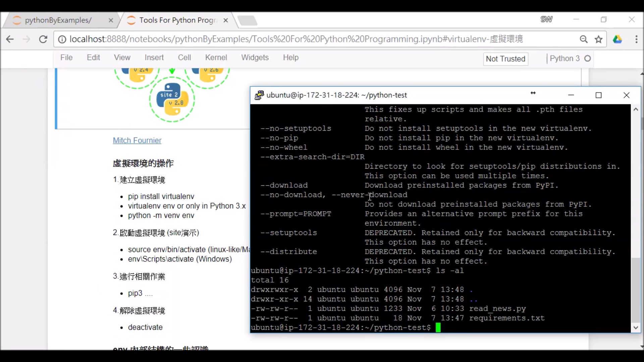Open the Google Drive extension icon
Viewport: 644px width, 362px height.
tap(618, 39)
